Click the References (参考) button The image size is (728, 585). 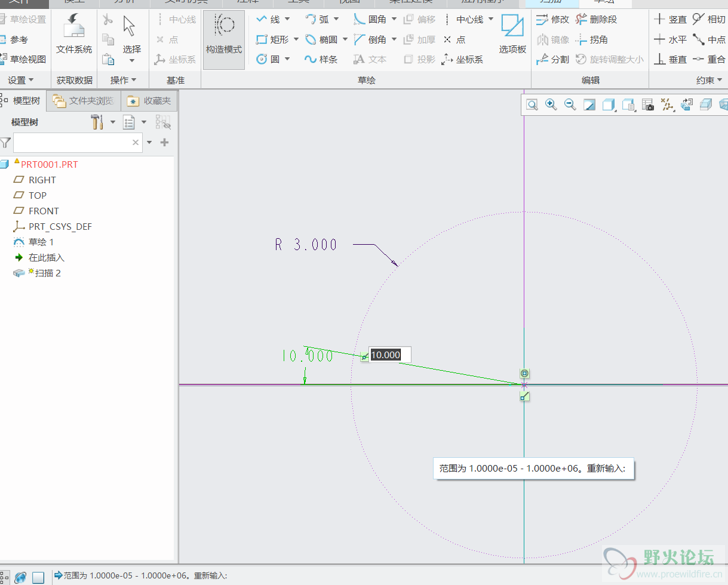tap(14, 39)
